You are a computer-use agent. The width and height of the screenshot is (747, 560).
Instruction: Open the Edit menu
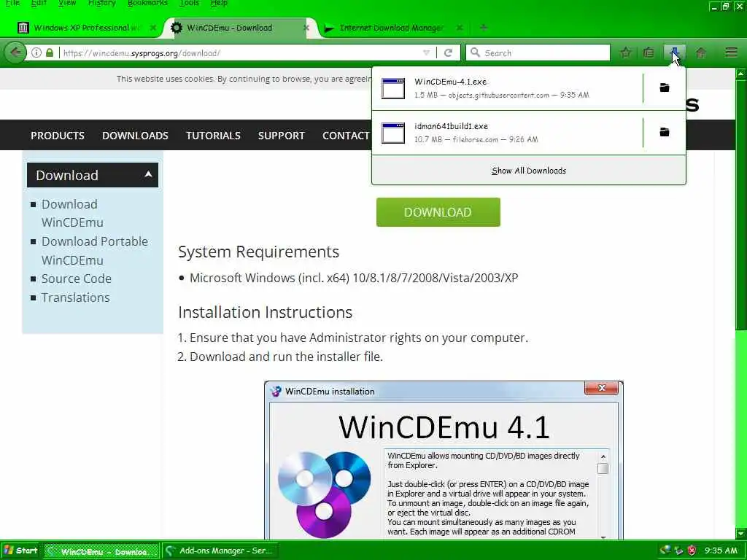point(39,4)
